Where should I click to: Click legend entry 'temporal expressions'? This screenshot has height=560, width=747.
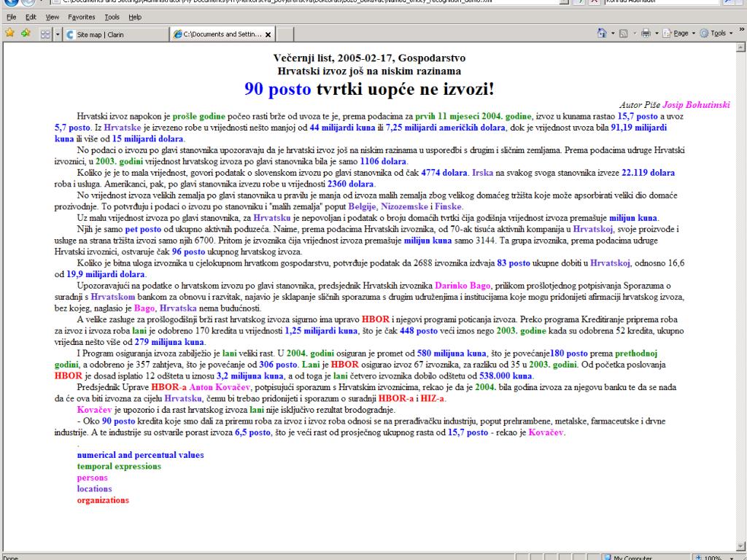(x=119, y=467)
